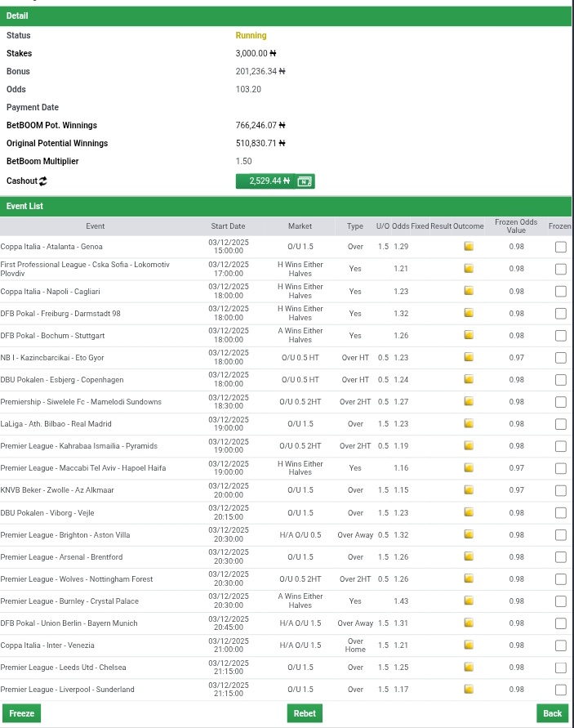Click event name Premier League - Arsenal - Brentford
This screenshot has height=728, width=574.
pyautogui.click(x=61, y=556)
